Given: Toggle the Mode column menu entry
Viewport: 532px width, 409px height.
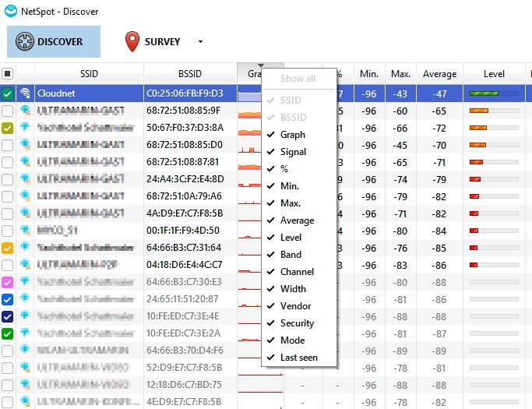Looking at the screenshot, I should coord(299,340).
